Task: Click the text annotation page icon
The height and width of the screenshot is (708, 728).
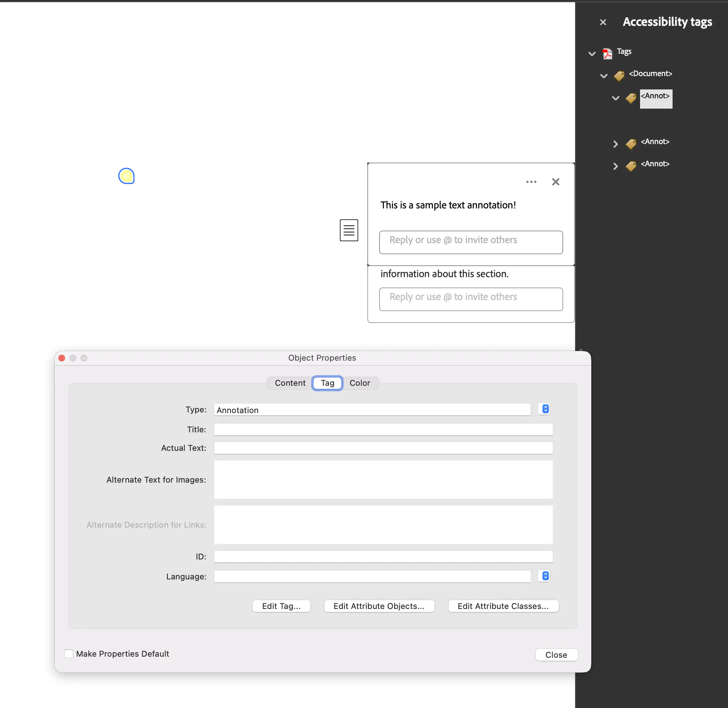Action: point(348,230)
